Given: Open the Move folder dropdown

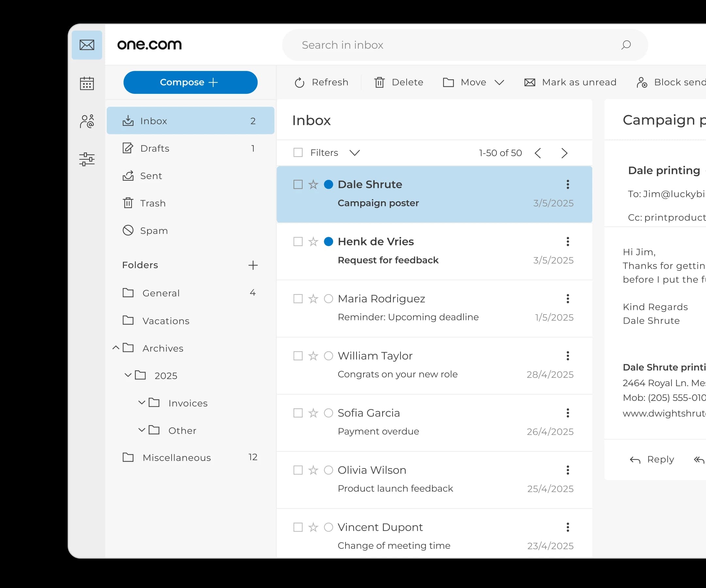Looking at the screenshot, I should [x=499, y=82].
